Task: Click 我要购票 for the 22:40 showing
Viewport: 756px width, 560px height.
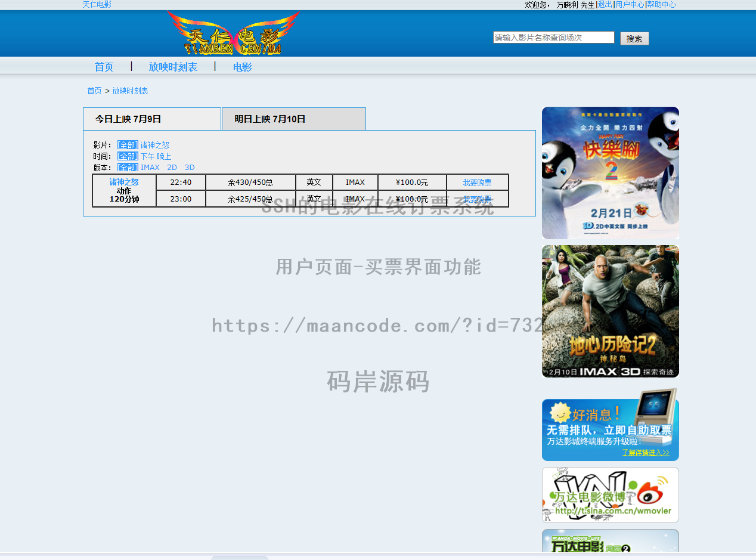Action: (x=478, y=182)
